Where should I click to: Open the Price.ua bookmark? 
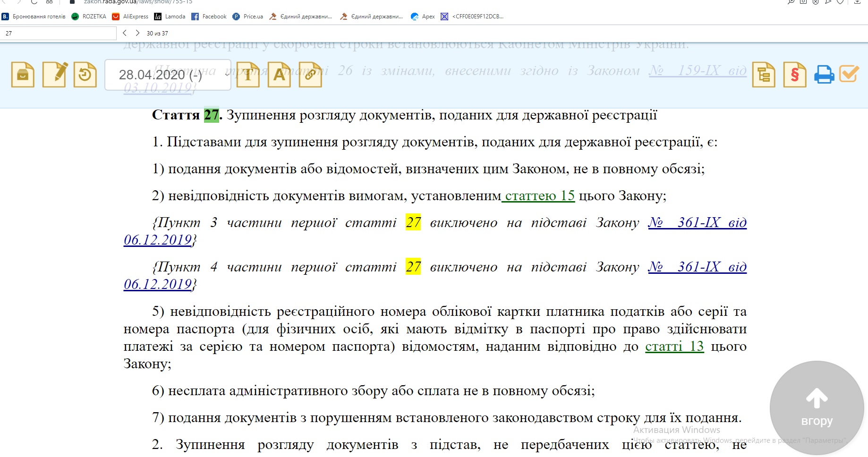click(248, 17)
